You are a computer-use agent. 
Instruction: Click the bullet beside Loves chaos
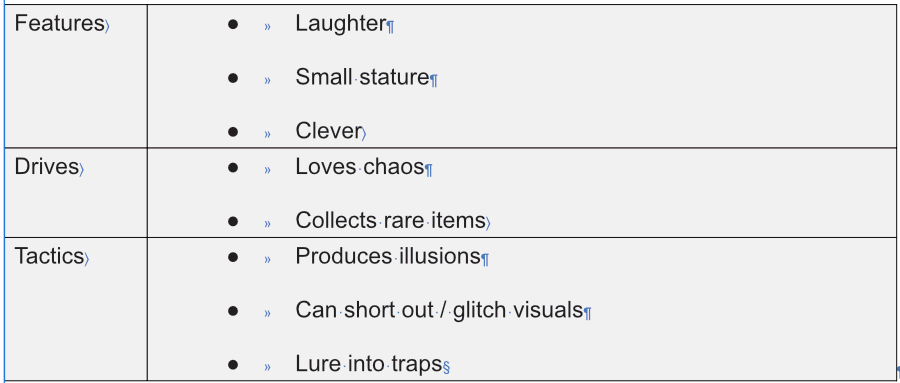coord(232,168)
